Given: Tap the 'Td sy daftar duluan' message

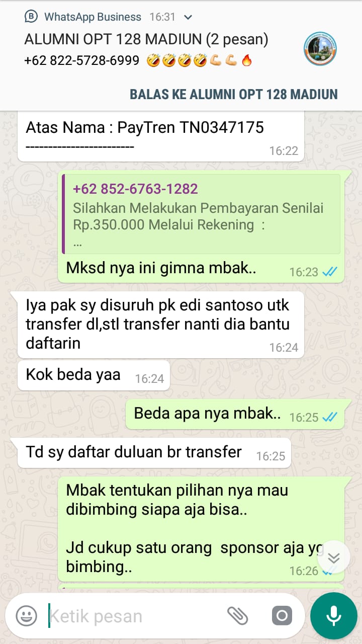Looking at the screenshot, I should click(x=154, y=452).
